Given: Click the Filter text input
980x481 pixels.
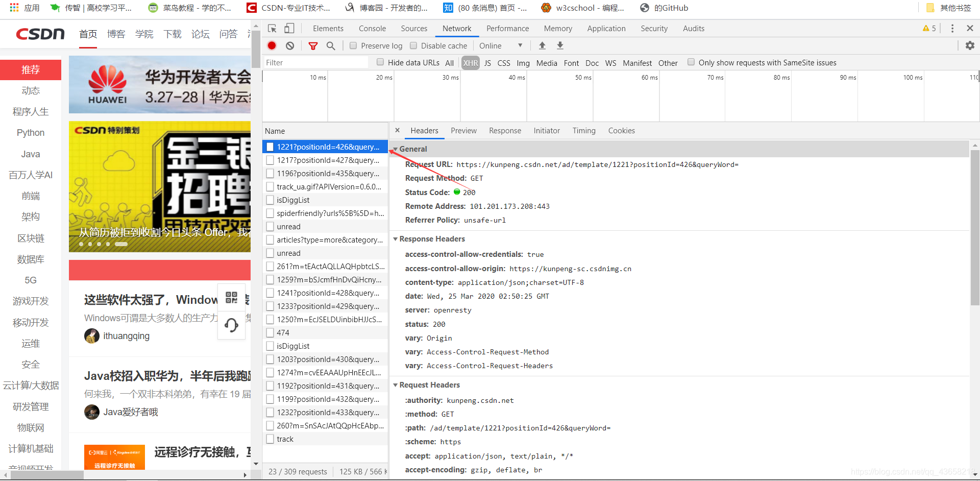Looking at the screenshot, I should [315, 62].
